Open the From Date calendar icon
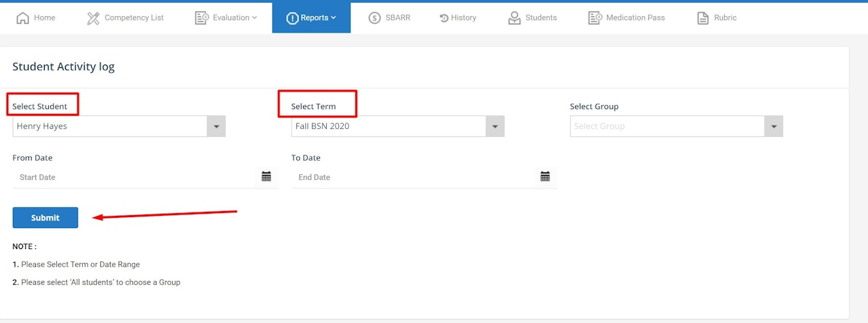868x323 pixels. tap(267, 176)
